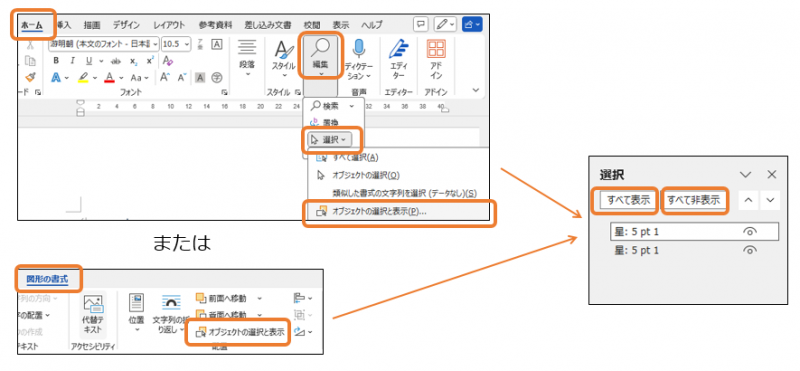Switch to the ホーム tab

tap(32, 24)
